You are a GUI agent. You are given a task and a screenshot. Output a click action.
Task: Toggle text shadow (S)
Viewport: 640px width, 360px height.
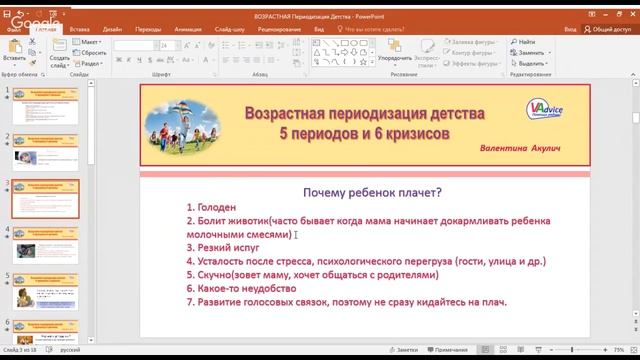click(150, 60)
